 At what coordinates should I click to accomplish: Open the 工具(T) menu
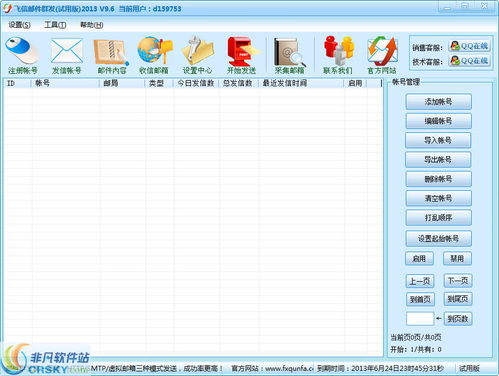[x=55, y=25]
